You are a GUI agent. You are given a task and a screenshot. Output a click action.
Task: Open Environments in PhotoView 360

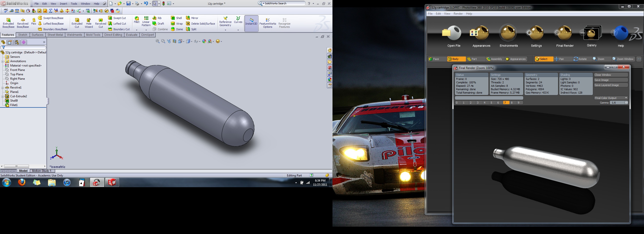(508, 34)
